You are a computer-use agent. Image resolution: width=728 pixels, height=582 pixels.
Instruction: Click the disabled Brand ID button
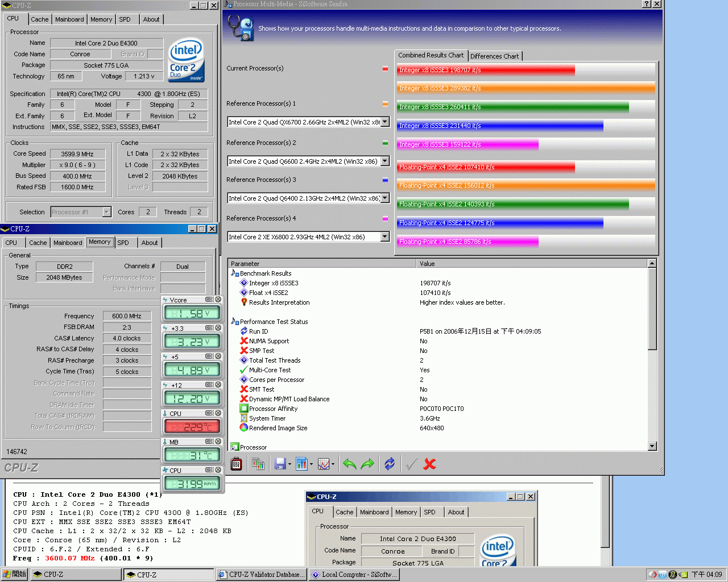(x=133, y=55)
